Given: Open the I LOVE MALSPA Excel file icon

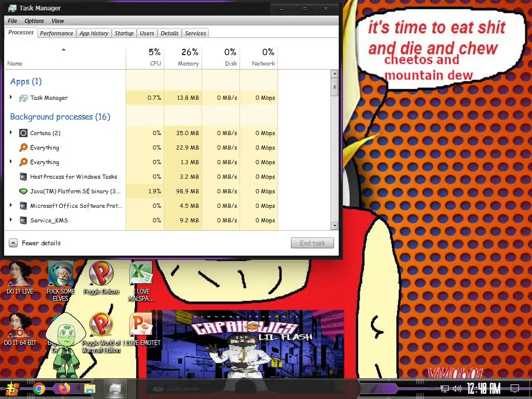Looking at the screenshot, I should click(x=141, y=281).
